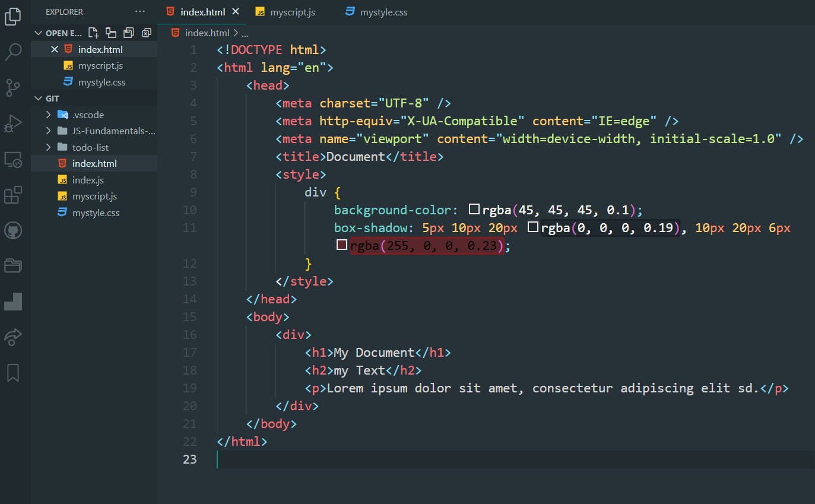
Task: Click the div selector on line 9
Action: pos(315,192)
